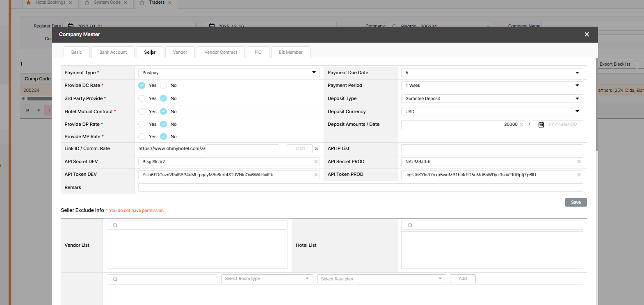The width and height of the screenshot is (644, 305).
Task: Close the Company Master dialog
Action: point(587,34)
